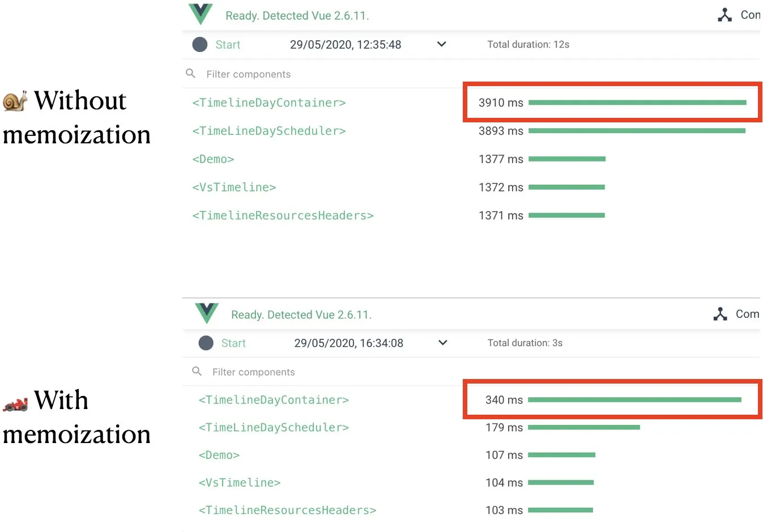
Task: Click the 103 ms duration value
Action: pos(504,510)
